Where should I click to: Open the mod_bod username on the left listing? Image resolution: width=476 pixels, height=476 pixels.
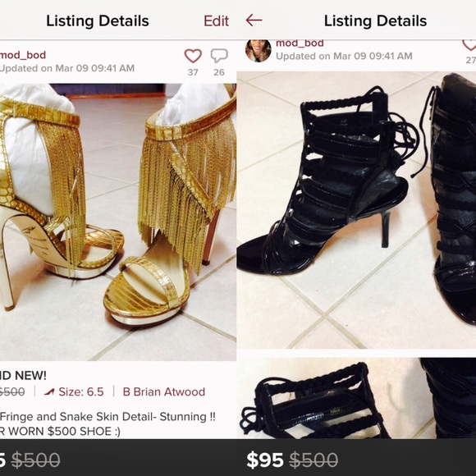pyautogui.click(x=23, y=55)
